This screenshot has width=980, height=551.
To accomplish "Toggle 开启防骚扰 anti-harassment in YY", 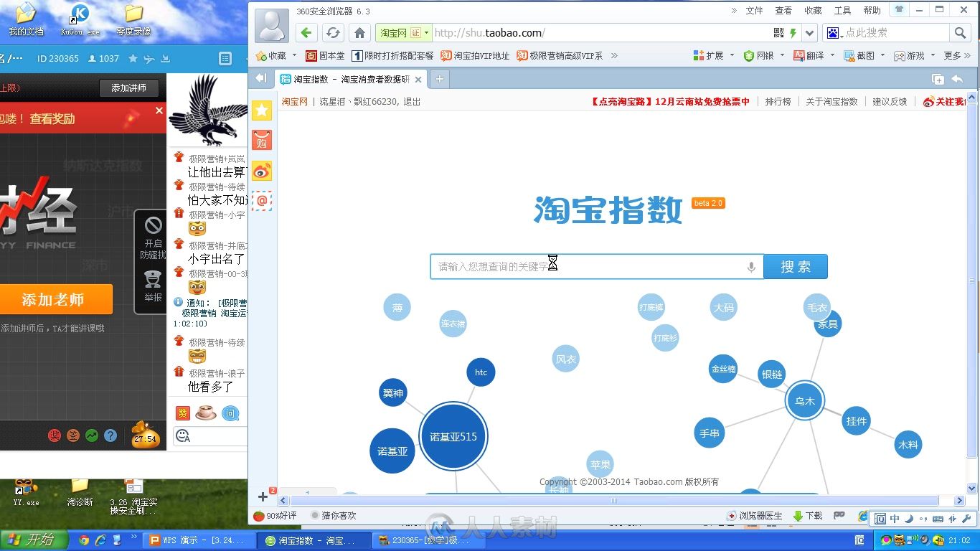I will coord(153,237).
